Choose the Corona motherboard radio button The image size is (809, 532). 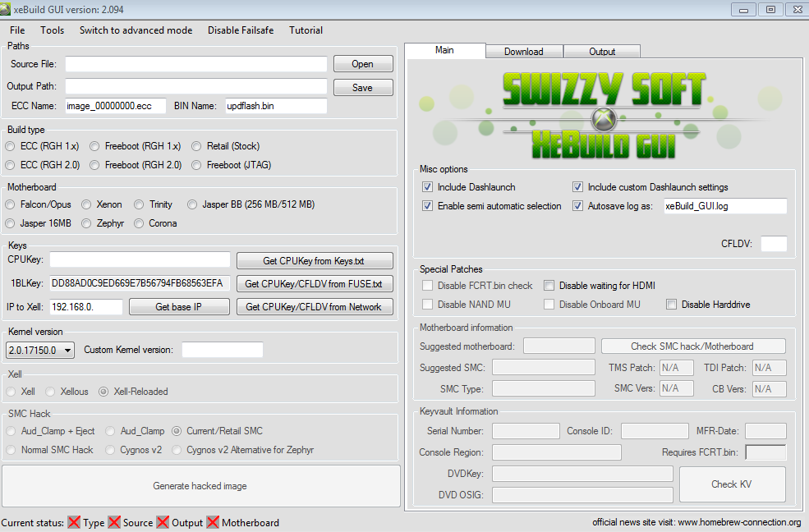pyautogui.click(x=139, y=223)
